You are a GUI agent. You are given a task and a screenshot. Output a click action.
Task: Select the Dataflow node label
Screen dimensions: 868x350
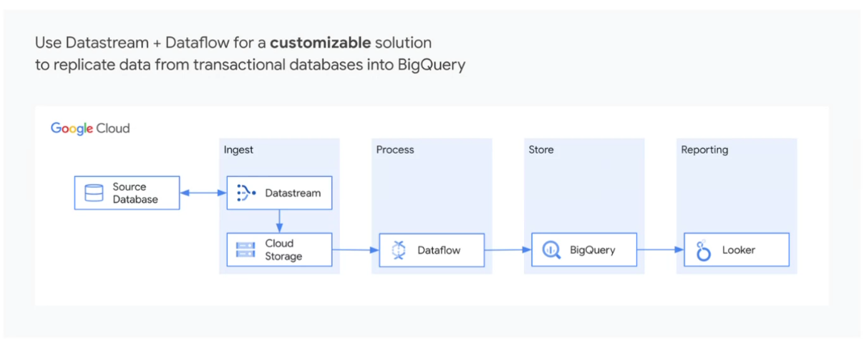pyautogui.click(x=439, y=251)
